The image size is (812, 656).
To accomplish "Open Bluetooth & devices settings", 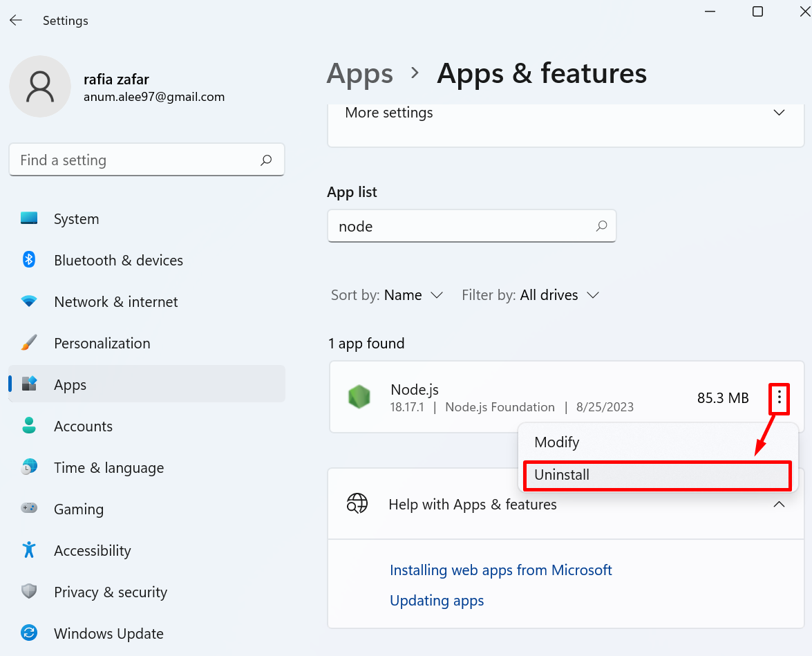I will (147, 260).
